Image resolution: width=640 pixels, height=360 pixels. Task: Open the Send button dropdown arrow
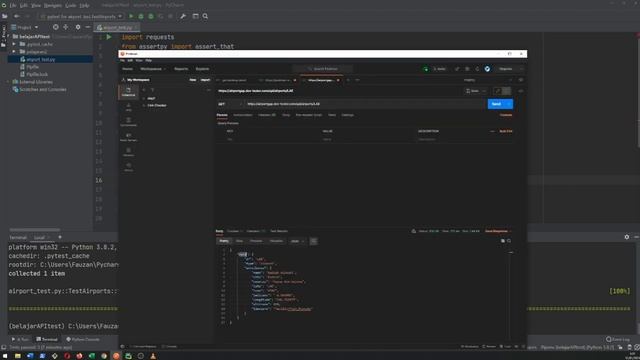509,104
